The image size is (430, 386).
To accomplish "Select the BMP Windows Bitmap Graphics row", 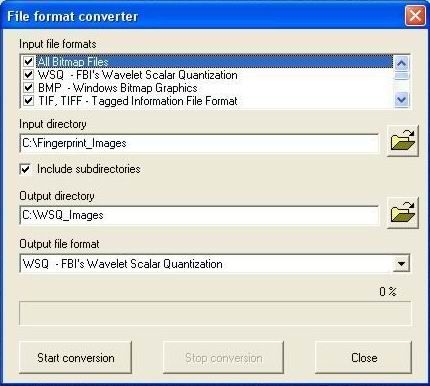I will pyautogui.click(x=214, y=88).
